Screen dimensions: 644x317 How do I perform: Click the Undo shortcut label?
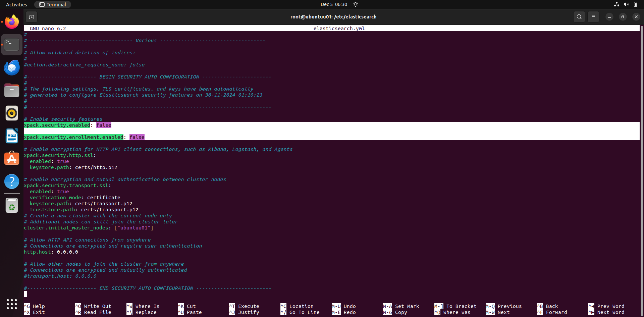pyautogui.click(x=350, y=306)
